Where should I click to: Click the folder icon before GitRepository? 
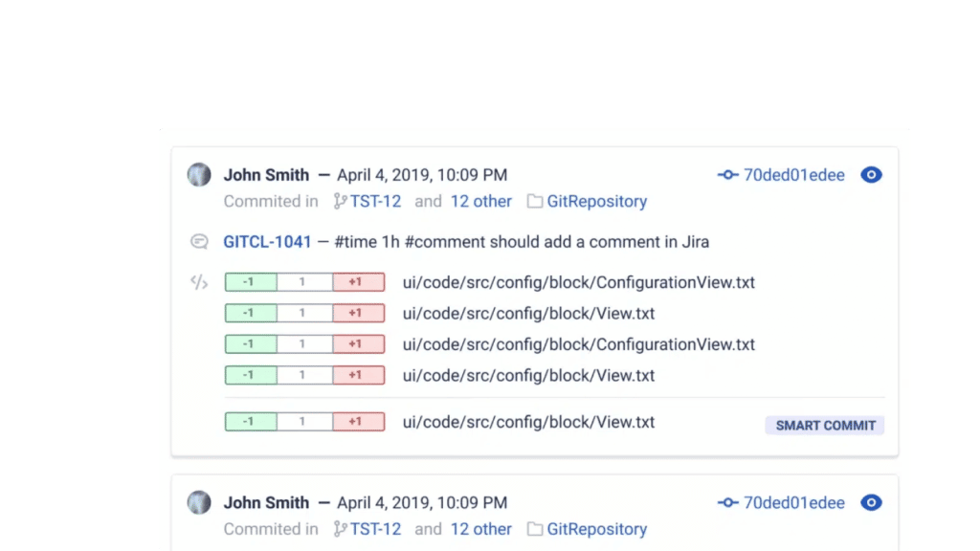(x=536, y=201)
